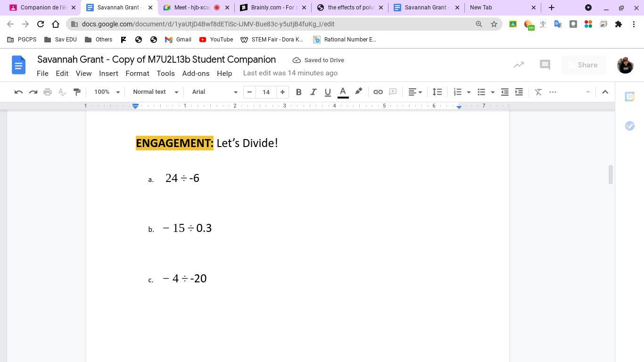Activate the paint format tool
This screenshot has height=362, width=644.
click(76, 92)
